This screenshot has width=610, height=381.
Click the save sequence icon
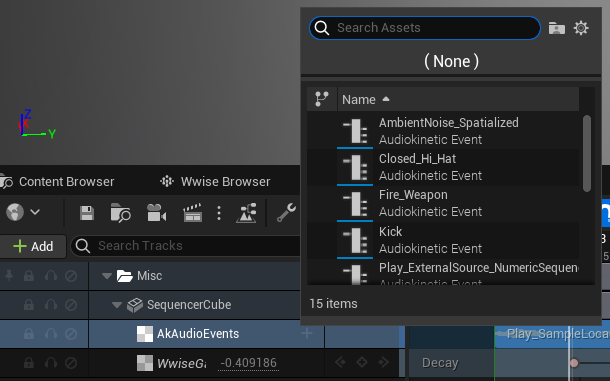[x=87, y=213]
